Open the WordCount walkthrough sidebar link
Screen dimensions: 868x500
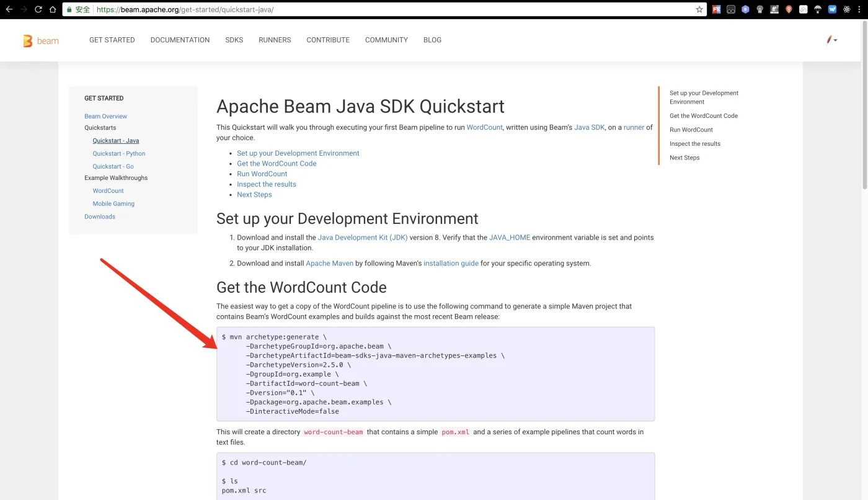pyautogui.click(x=108, y=191)
